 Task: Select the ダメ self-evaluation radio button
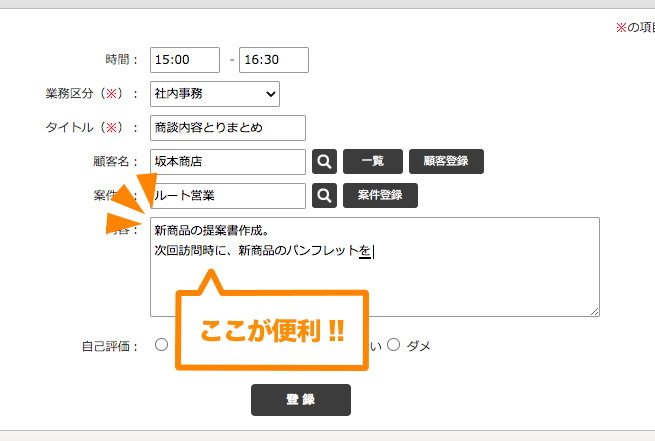tap(393, 345)
